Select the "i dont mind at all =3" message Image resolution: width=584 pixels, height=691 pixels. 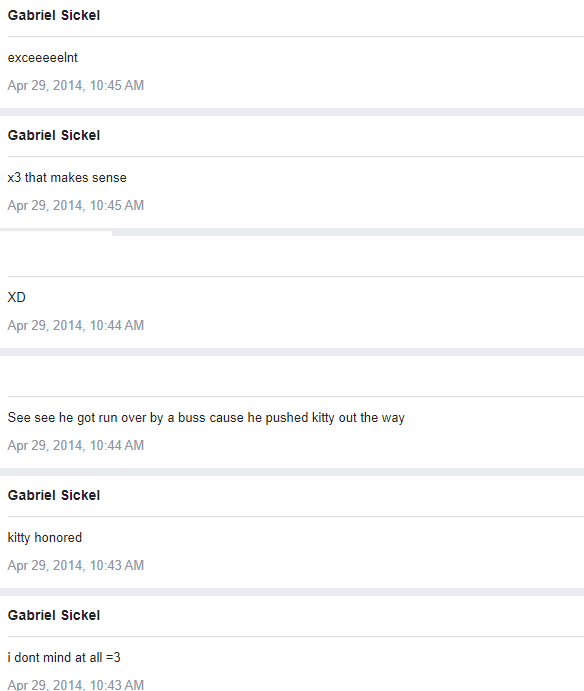pyautogui.click(x=64, y=658)
